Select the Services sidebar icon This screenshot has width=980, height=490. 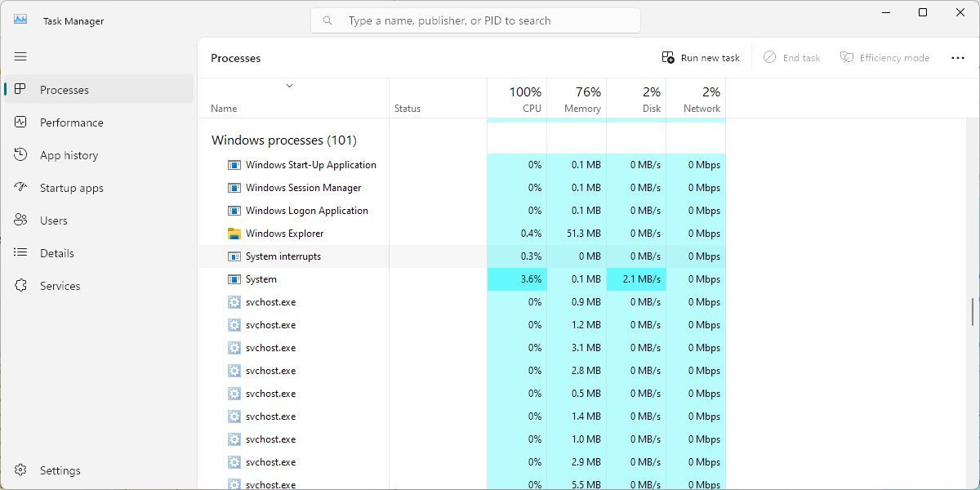point(20,286)
